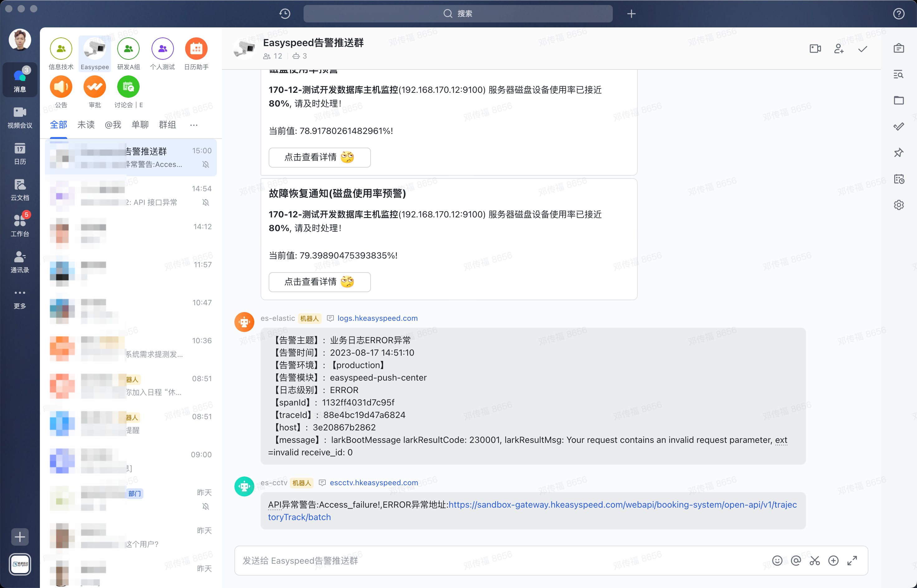Toggle mute bell on 15:00 chat
Screen dimensions: 917x588
(205, 164)
